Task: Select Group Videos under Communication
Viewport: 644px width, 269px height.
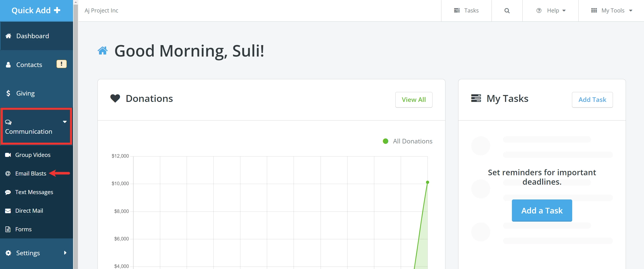Action: coord(37,155)
